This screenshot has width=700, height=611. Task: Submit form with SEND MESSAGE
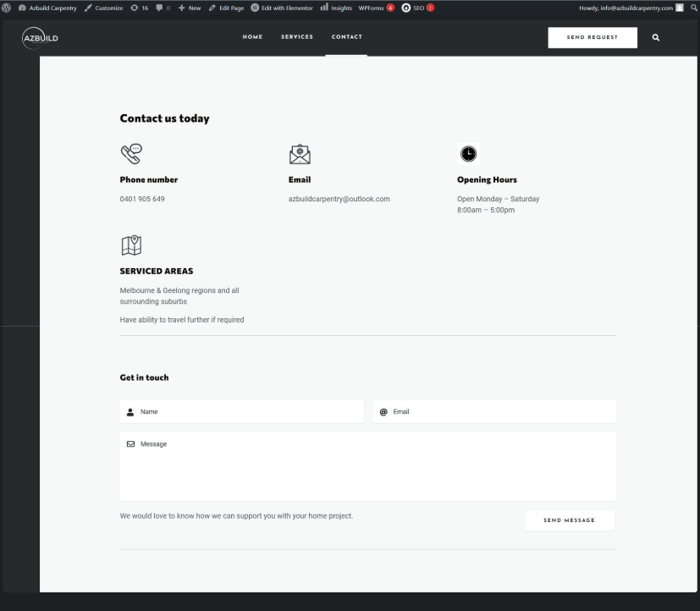569,520
